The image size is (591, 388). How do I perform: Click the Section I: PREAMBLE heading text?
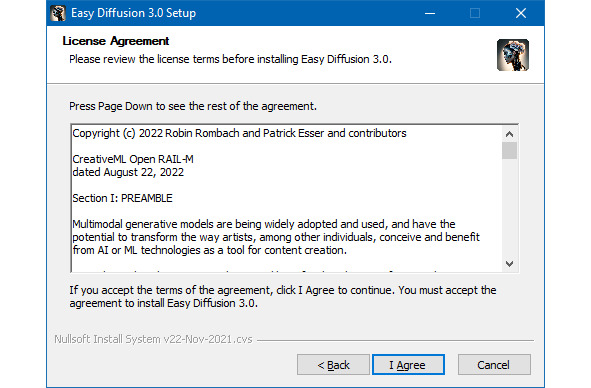tap(122, 198)
